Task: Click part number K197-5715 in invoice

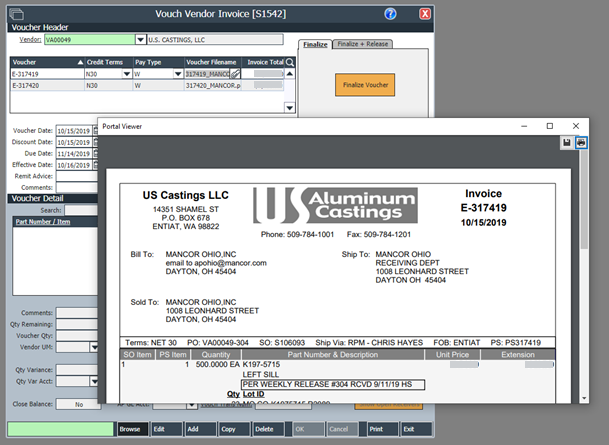Action: [261, 364]
